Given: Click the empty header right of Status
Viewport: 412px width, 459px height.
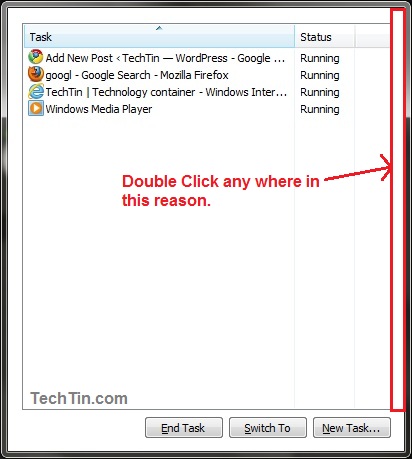Looking at the screenshot, I should (x=372, y=37).
